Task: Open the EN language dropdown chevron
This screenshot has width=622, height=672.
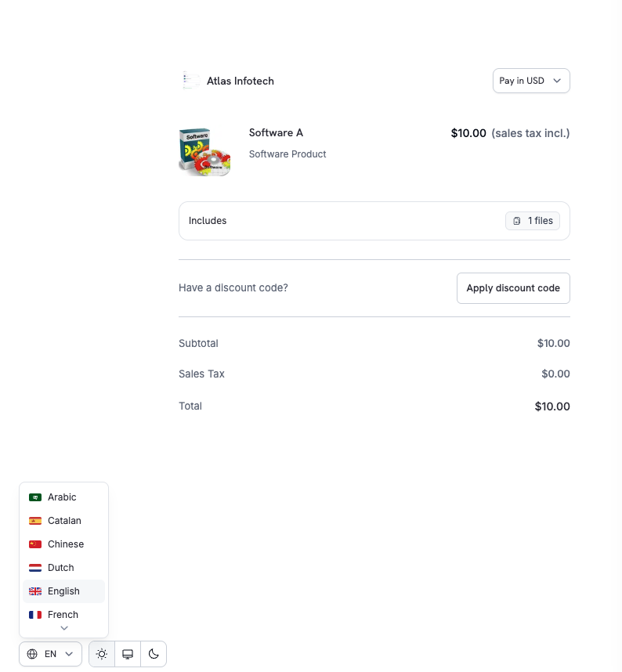Action: 68,654
